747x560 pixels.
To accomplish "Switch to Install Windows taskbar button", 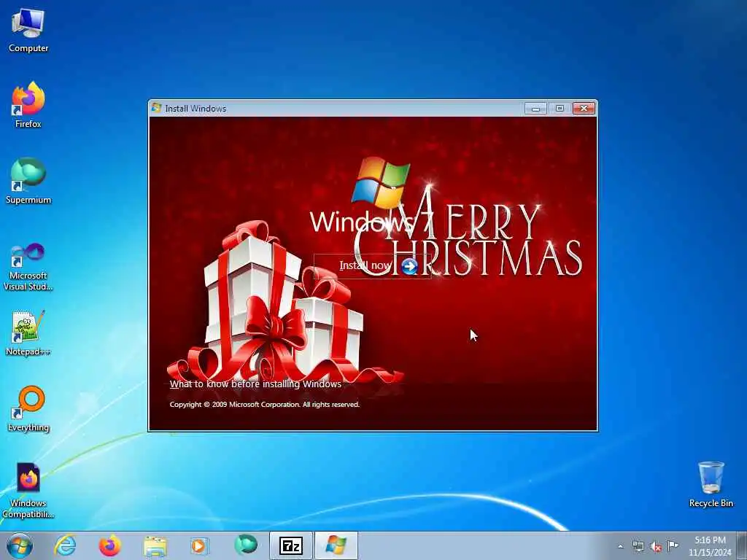I will click(x=336, y=545).
